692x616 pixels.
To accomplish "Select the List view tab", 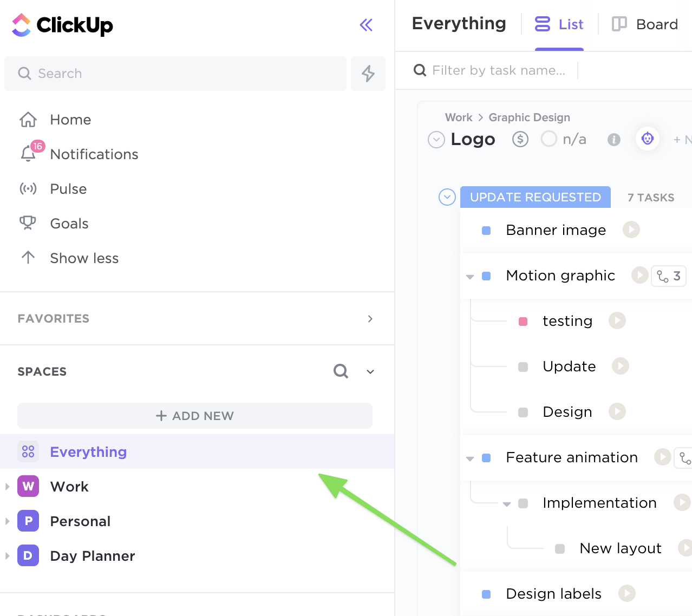I will click(x=559, y=24).
